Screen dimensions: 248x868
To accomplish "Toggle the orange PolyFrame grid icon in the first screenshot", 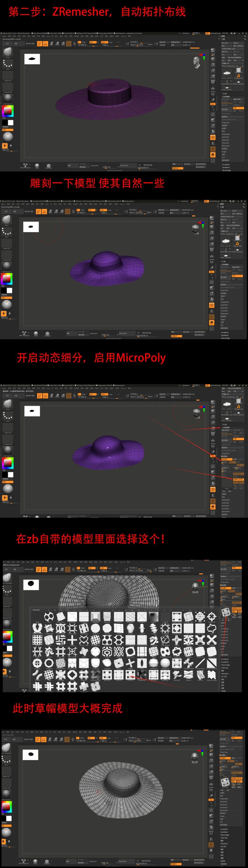I will tap(213, 138).
